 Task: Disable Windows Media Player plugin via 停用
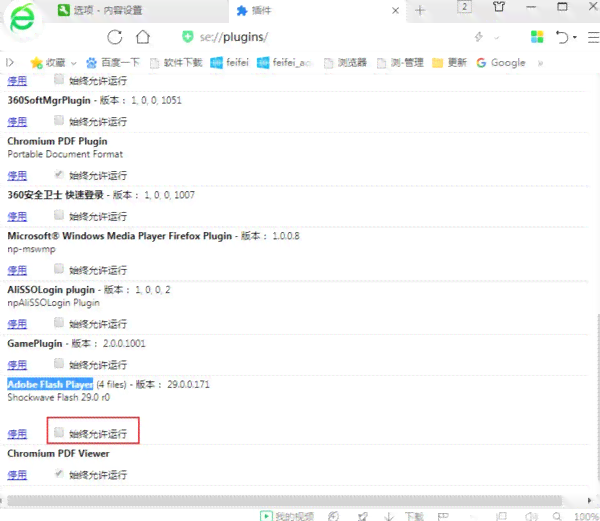(17, 271)
